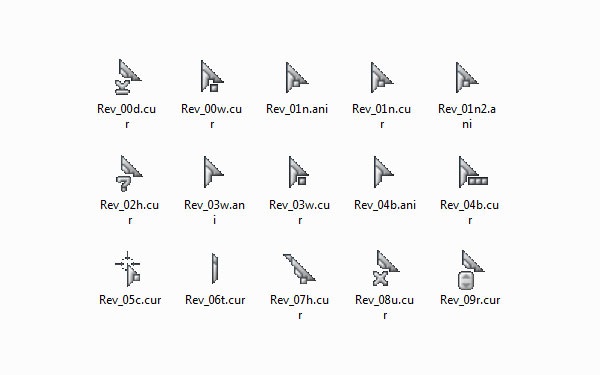The image size is (600, 375).
Task: Click the file name Rev_03w.cur
Action: (x=300, y=212)
